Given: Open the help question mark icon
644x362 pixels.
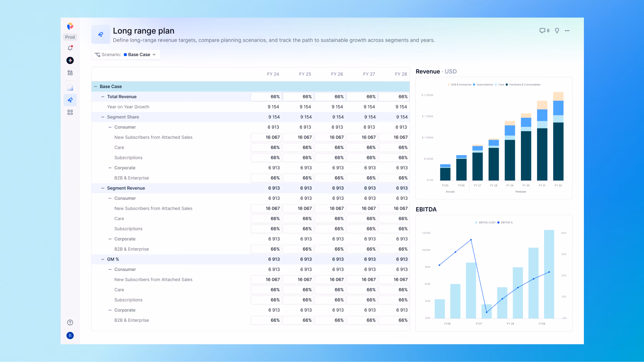Looking at the screenshot, I should coord(70,322).
